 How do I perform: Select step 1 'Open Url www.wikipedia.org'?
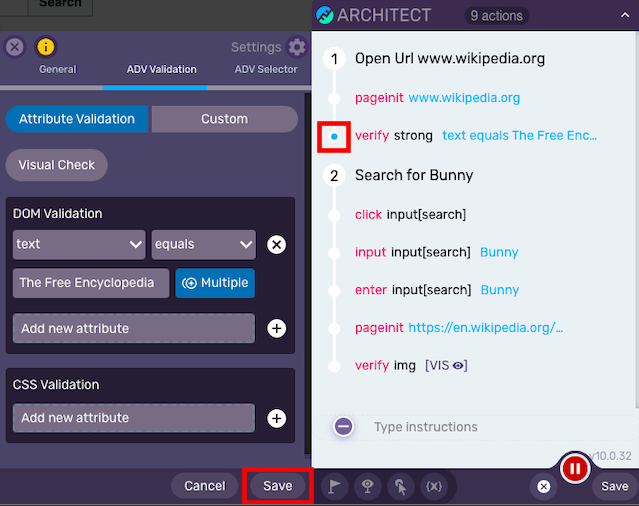point(450,59)
